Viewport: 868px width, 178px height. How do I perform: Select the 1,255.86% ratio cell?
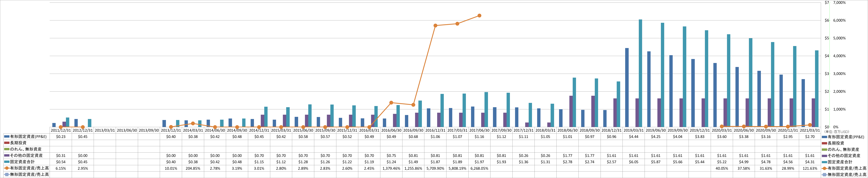tap(413, 168)
